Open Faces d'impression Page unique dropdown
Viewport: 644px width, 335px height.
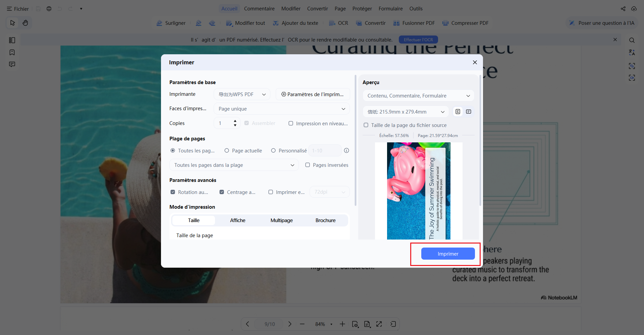pyautogui.click(x=282, y=109)
